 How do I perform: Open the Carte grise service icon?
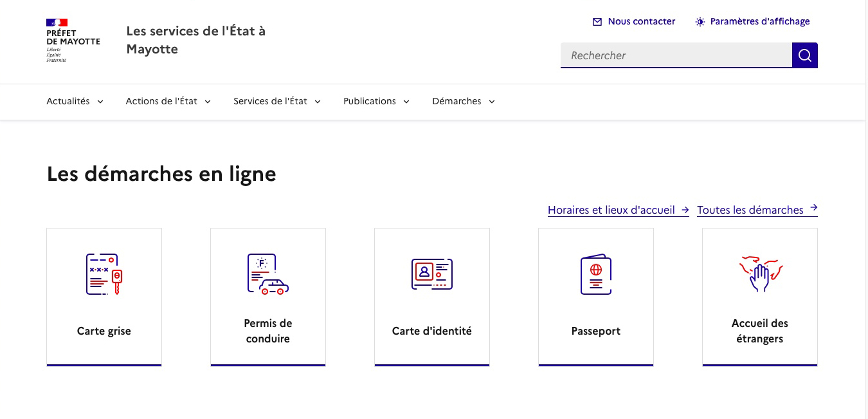pyautogui.click(x=104, y=274)
